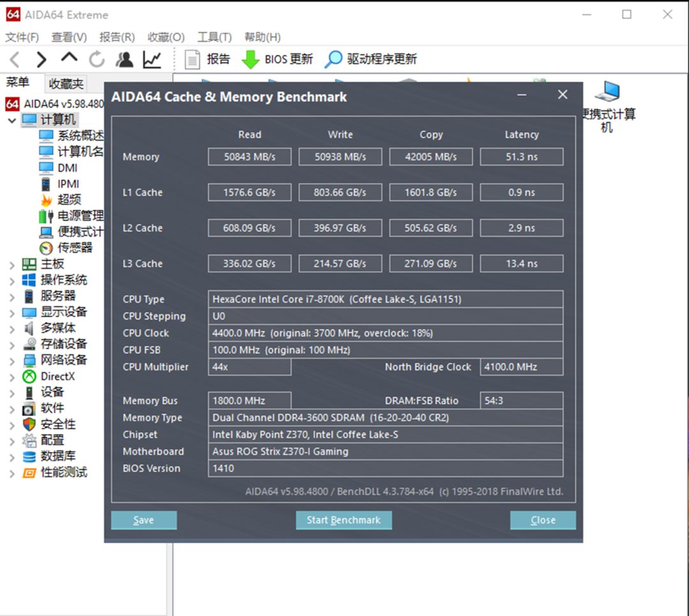Click the DirectX Xbox icon
Viewport: 689px width, 616px height.
click(x=29, y=377)
